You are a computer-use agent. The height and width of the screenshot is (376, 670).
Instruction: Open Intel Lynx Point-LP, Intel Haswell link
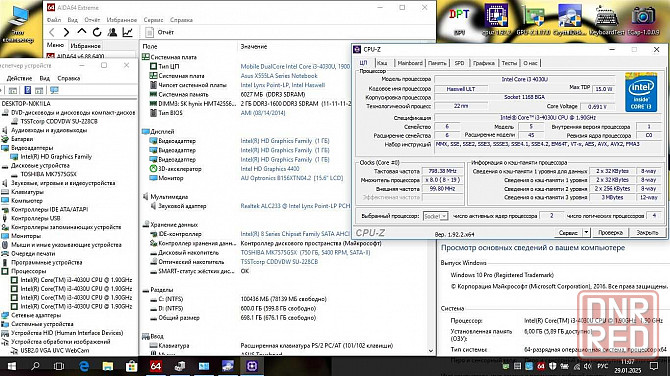click(283, 85)
